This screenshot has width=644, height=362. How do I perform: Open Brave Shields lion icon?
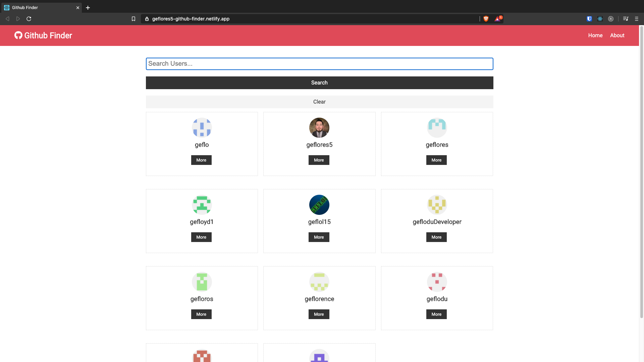click(x=486, y=19)
